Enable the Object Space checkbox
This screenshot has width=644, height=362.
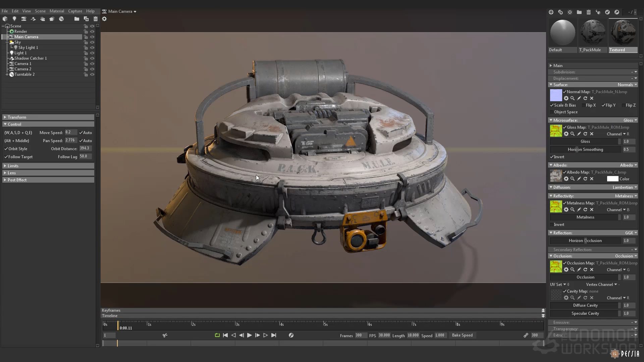tap(552, 112)
